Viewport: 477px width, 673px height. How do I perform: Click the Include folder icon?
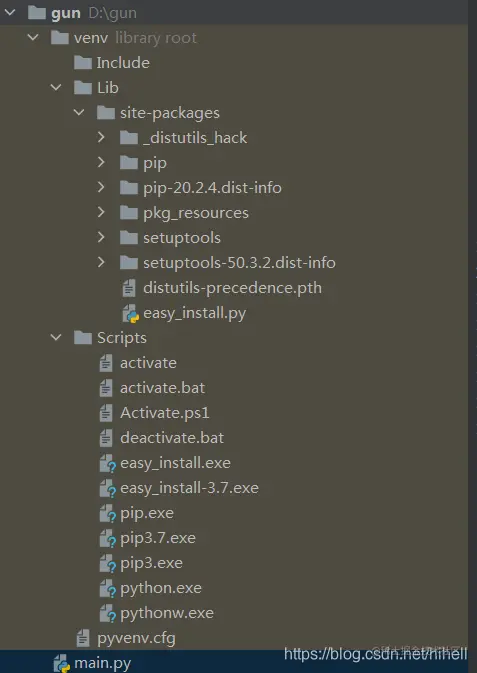[83, 63]
